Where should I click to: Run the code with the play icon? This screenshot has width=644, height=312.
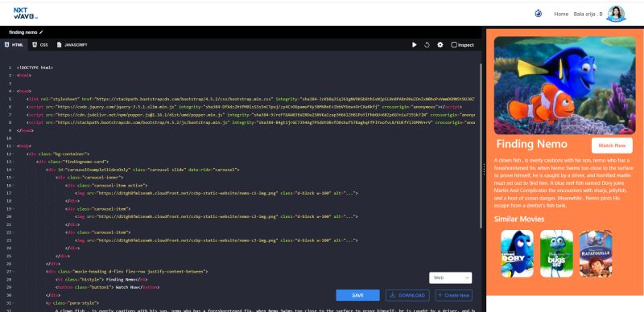[415, 45]
